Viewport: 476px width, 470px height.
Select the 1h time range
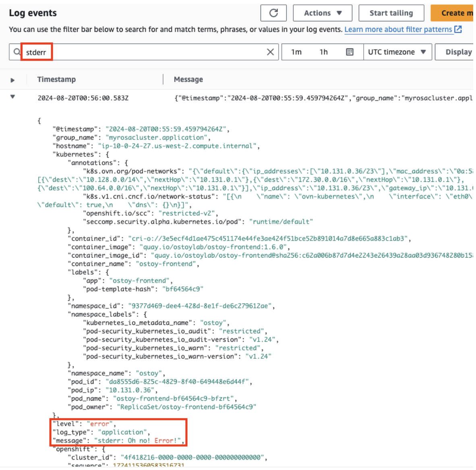click(323, 52)
